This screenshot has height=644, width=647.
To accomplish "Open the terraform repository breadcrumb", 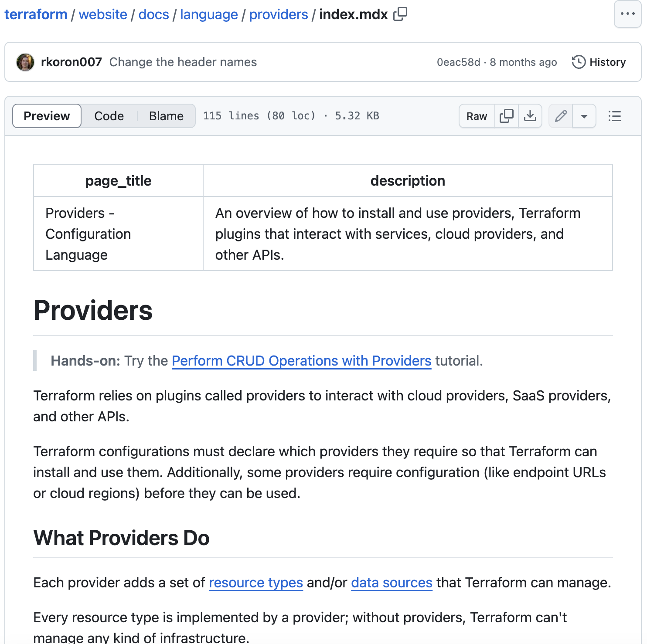I will click(x=36, y=14).
